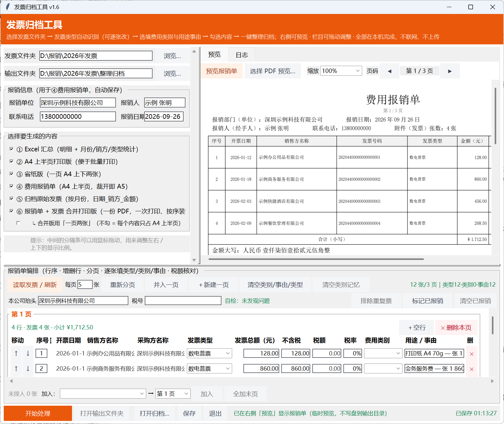Click the preview horizontal scrollbar
This screenshot has width=504, height=424.
coord(316,259)
